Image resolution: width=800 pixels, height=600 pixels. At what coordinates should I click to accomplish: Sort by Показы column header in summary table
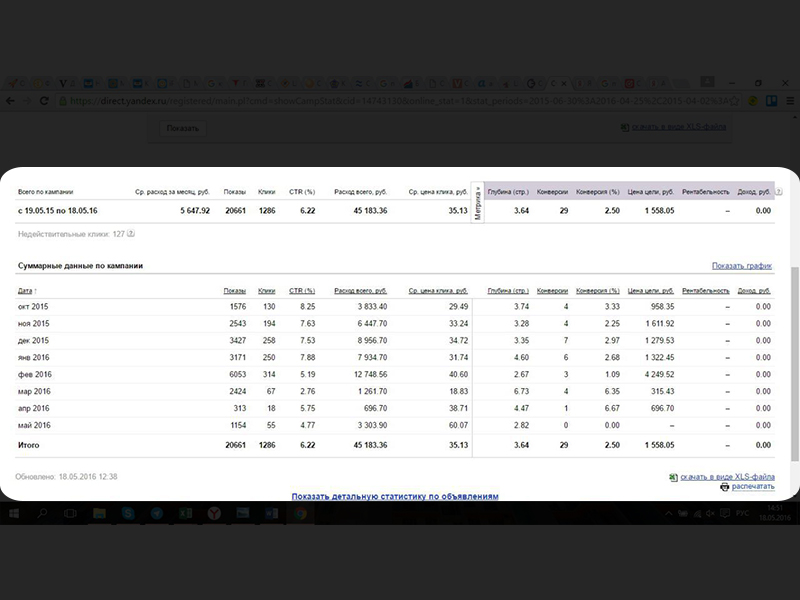pos(235,291)
